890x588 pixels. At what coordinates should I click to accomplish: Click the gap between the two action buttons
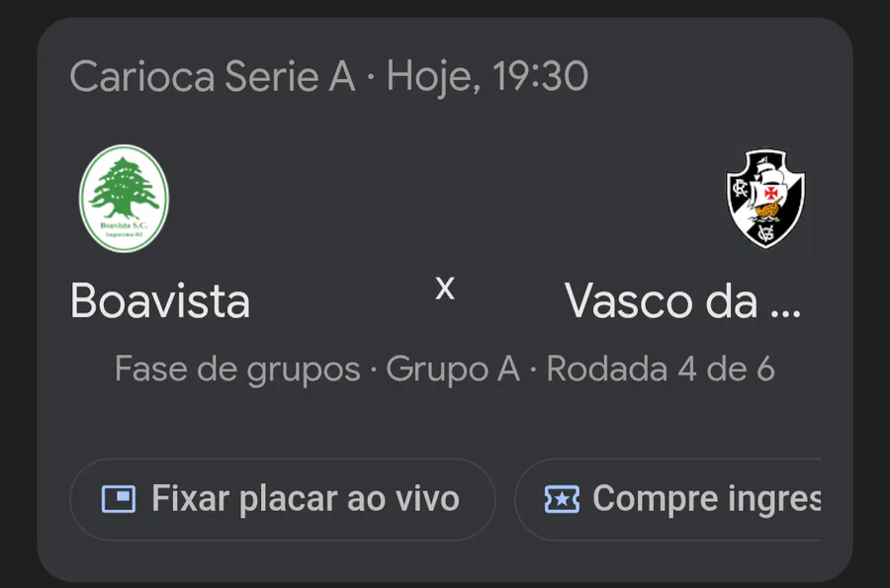(504, 499)
